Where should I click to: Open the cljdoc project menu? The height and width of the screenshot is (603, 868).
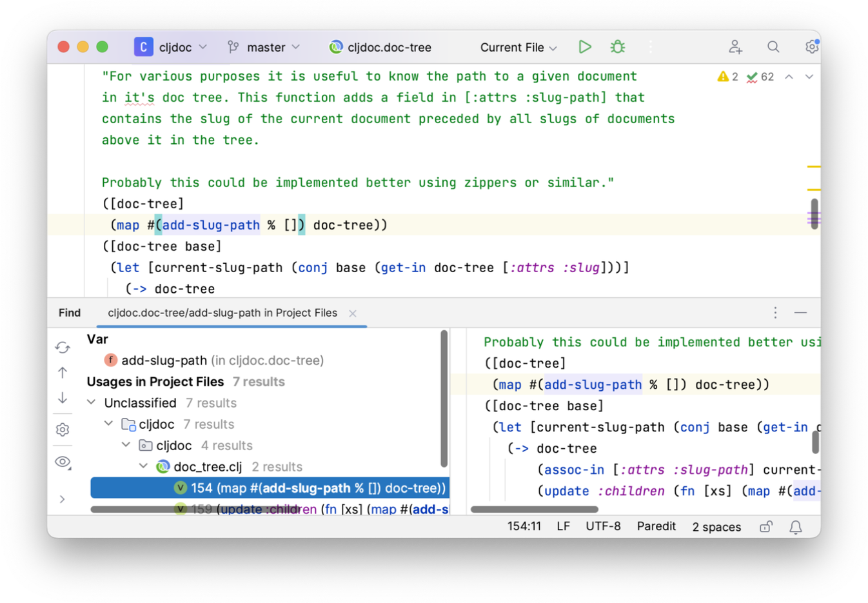[183, 47]
